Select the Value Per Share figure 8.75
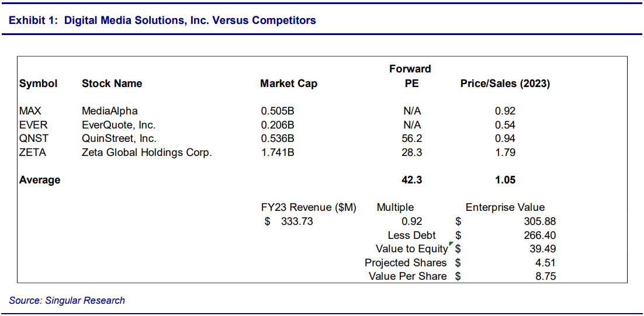 coord(545,276)
